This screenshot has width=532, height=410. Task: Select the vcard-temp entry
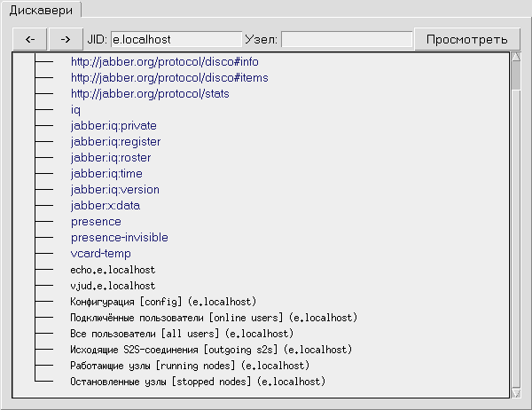click(x=101, y=254)
